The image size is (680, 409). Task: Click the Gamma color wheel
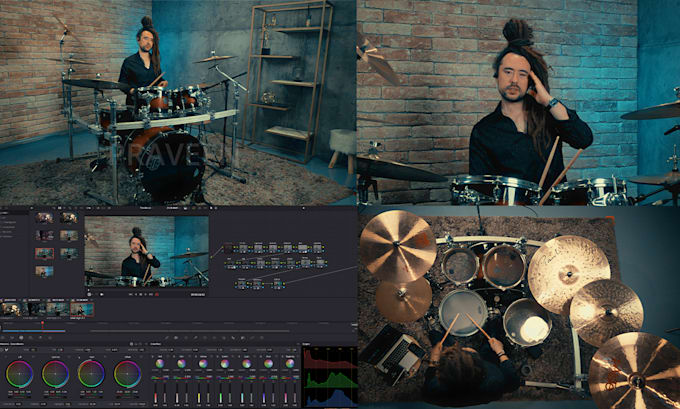[x=56, y=374]
